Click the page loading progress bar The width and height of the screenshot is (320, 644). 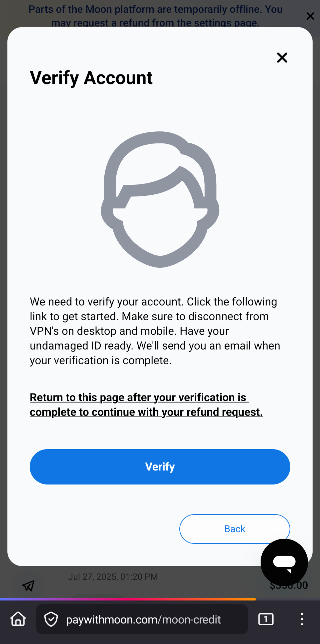click(128, 599)
